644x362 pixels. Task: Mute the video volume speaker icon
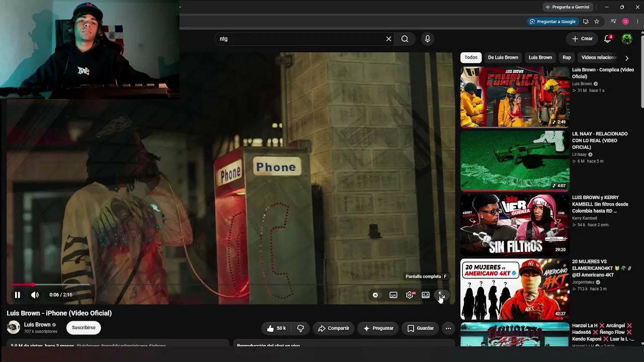point(35,295)
